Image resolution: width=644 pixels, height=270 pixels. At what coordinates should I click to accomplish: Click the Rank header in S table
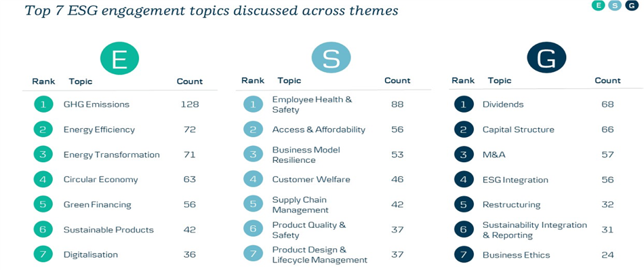253,81
